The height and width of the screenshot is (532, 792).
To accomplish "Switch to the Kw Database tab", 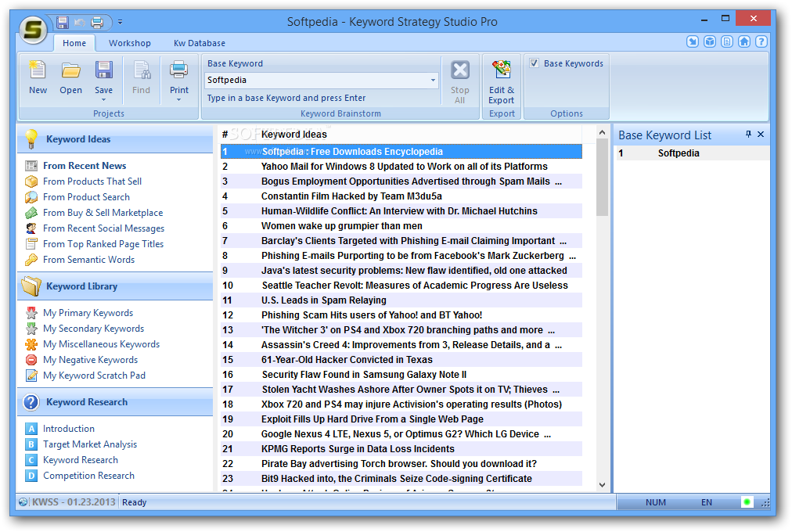I will (200, 43).
